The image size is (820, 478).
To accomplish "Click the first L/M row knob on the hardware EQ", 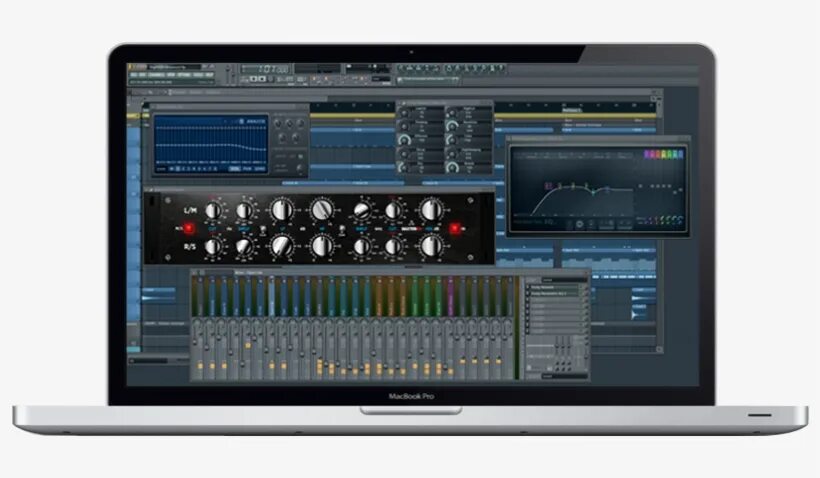I will click(213, 211).
